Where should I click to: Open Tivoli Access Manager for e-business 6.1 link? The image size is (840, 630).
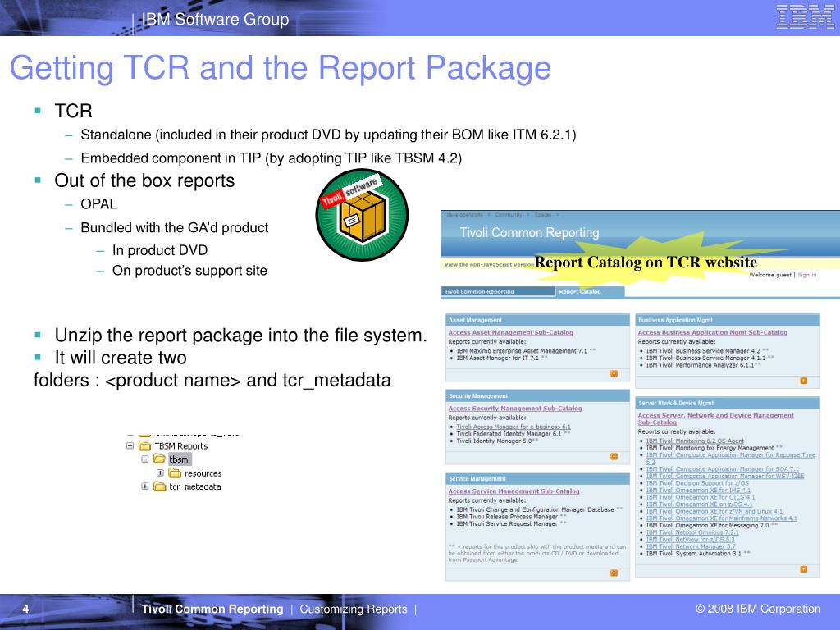[x=514, y=427]
